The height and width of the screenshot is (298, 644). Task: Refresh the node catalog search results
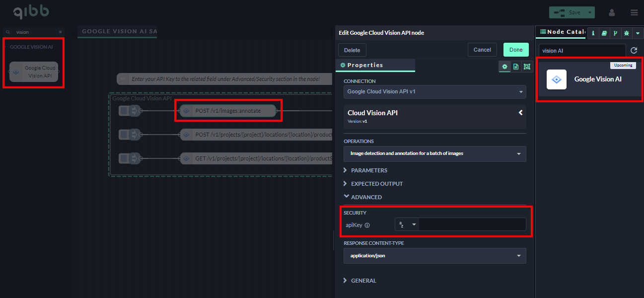pyautogui.click(x=634, y=51)
